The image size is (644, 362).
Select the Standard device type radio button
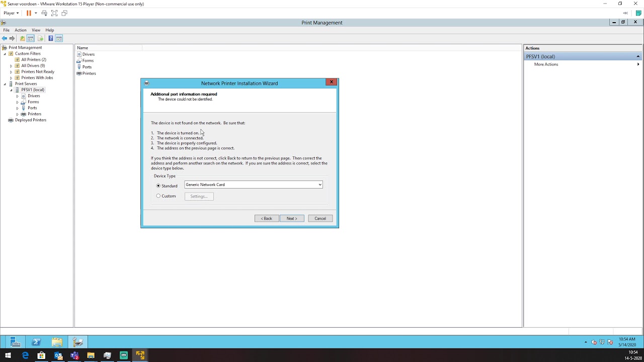pos(158,186)
